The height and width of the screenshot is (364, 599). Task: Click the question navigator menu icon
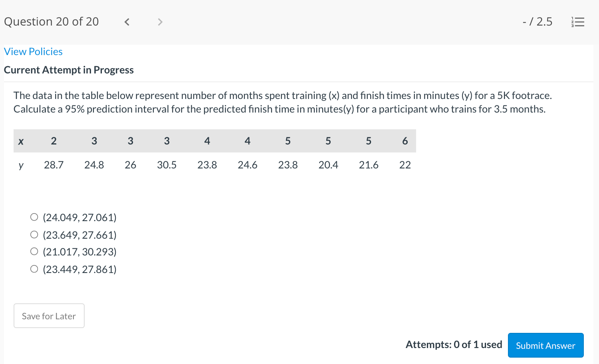coord(578,22)
